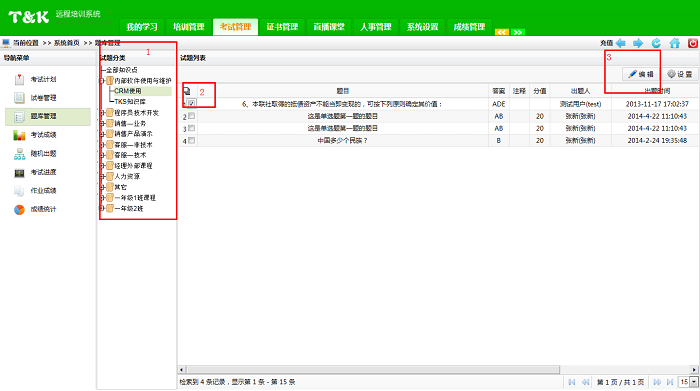The height and width of the screenshot is (391, 700).
Task: Click the yellow << tab scroll arrow
Action: [502, 32]
